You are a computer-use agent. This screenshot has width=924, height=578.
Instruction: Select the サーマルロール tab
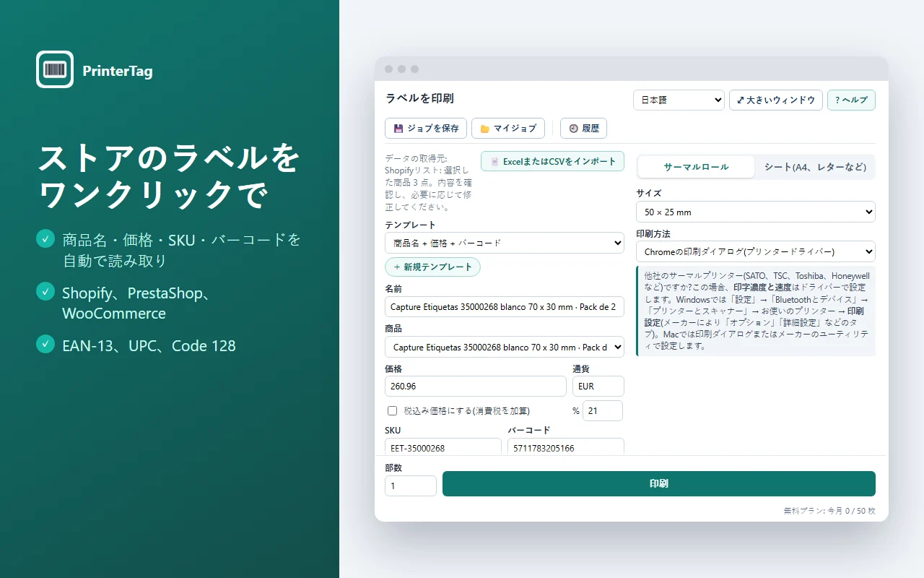coord(696,167)
